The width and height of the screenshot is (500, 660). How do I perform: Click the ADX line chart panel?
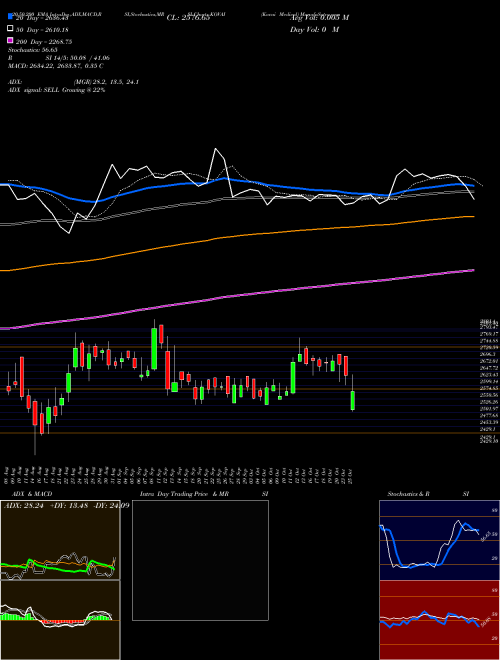[60, 540]
